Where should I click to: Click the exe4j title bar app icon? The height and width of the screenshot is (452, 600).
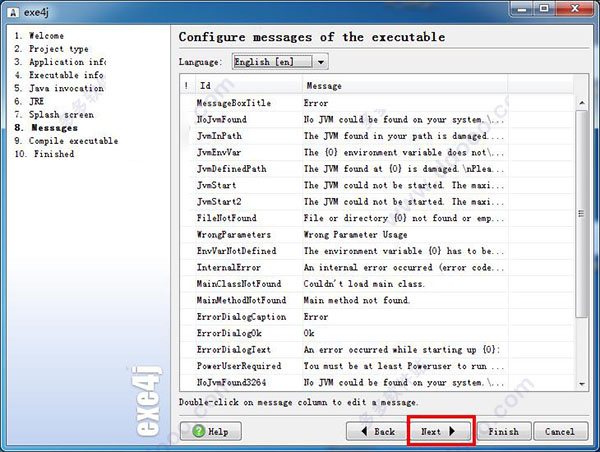point(13,12)
